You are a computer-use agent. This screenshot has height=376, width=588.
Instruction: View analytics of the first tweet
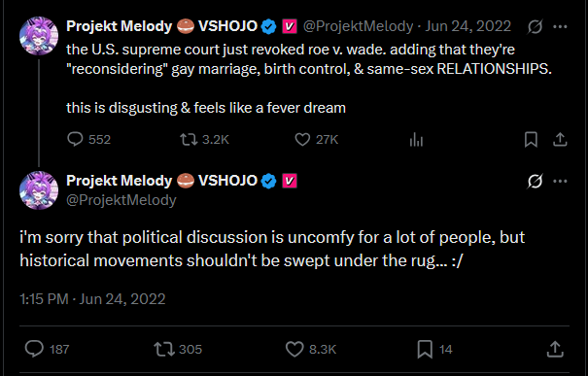point(416,140)
